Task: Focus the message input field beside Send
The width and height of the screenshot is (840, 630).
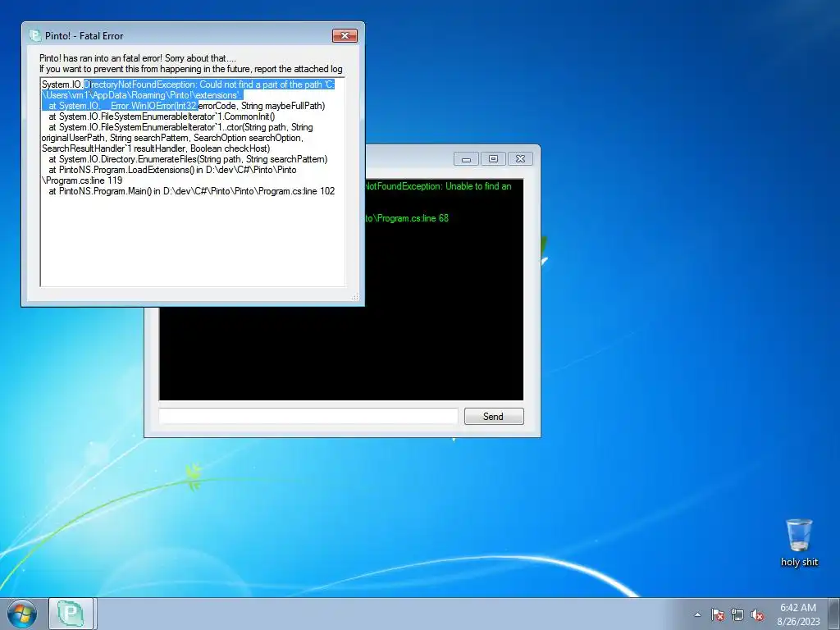Action: tap(308, 416)
